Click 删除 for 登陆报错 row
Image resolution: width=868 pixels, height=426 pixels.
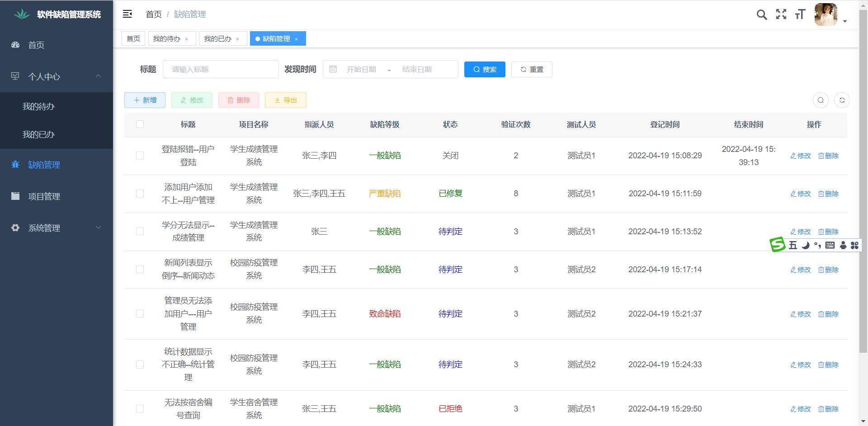[828, 156]
